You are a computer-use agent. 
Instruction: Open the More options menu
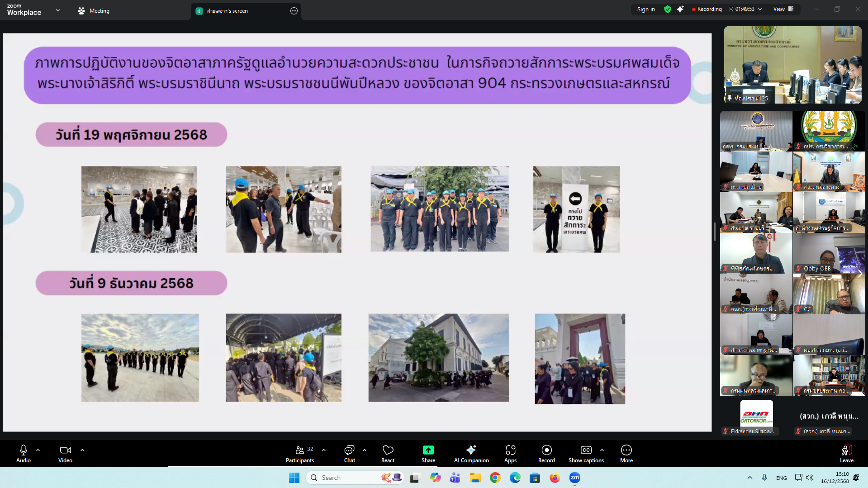tap(626, 454)
